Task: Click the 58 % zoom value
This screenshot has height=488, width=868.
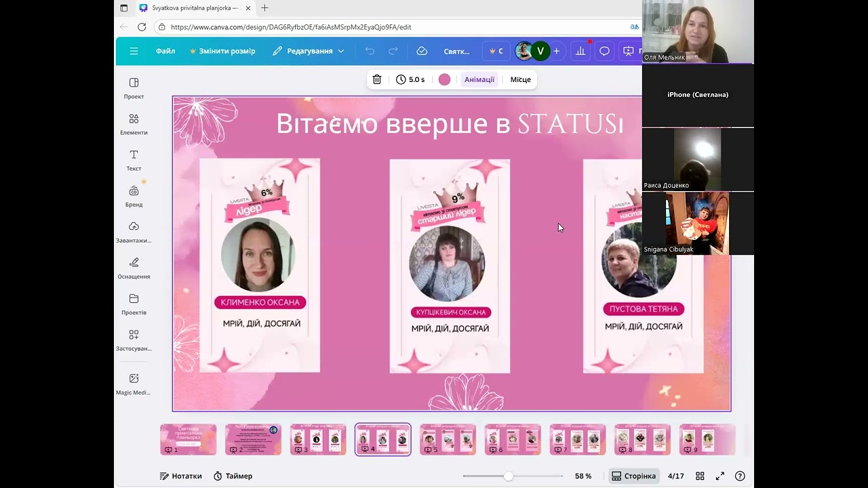Action: pyautogui.click(x=583, y=476)
